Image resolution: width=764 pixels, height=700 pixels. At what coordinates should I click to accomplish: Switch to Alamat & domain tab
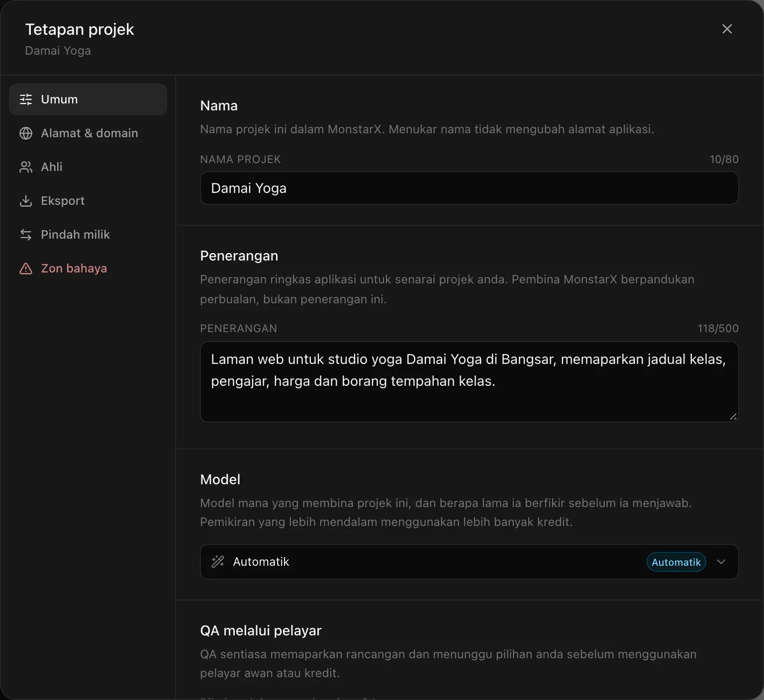click(88, 133)
